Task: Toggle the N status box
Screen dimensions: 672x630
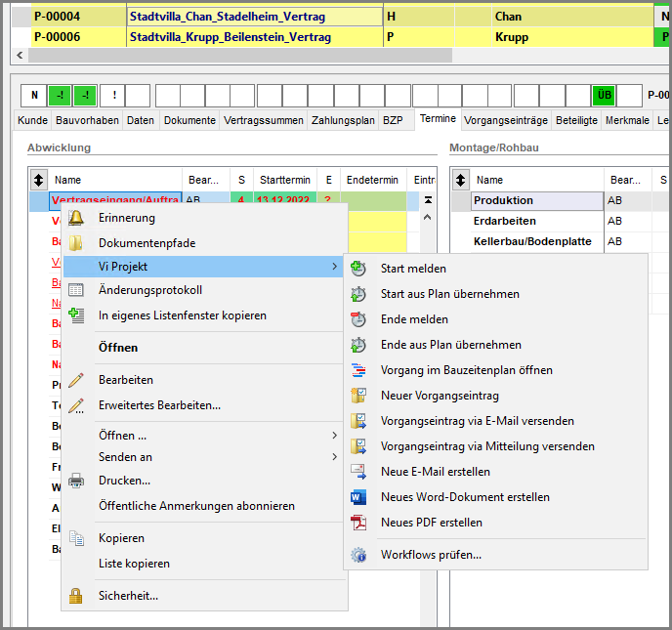Action: click(x=34, y=95)
